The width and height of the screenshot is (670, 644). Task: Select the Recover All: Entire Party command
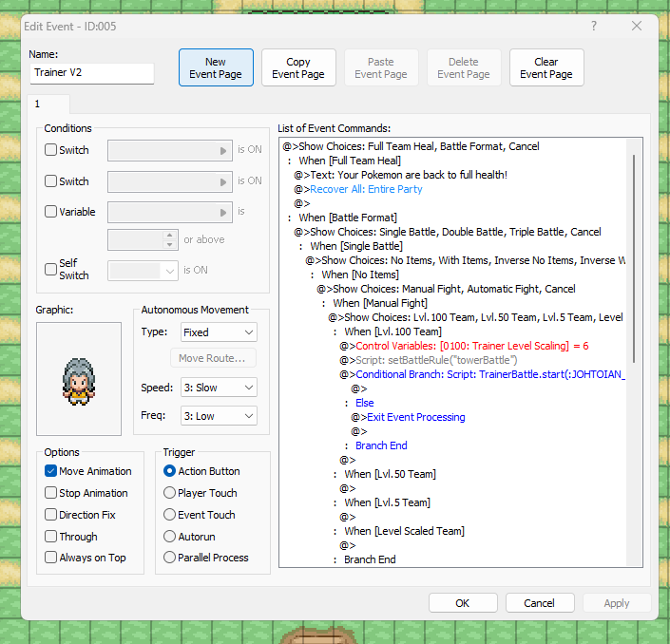(x=366, y=189)
